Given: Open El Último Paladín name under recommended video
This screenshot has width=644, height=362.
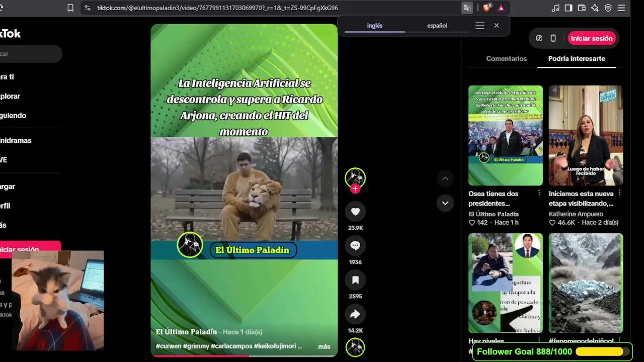Looking at the screenshot, I should 494,214.
